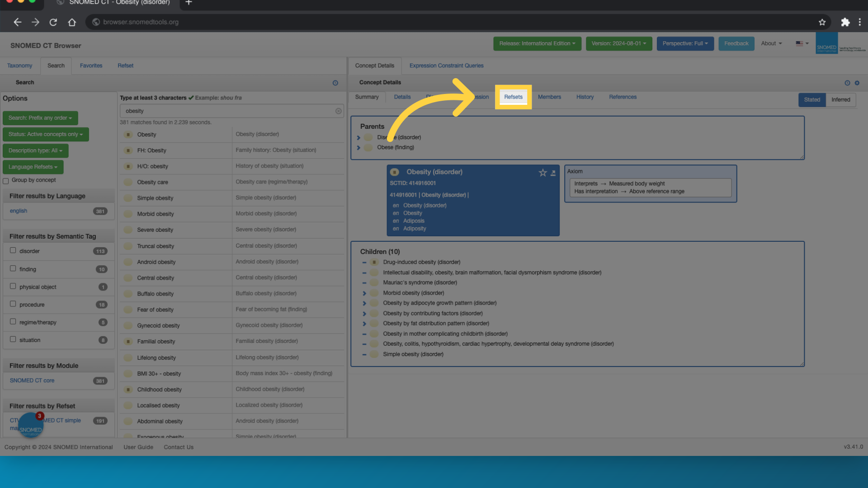Check the disorder semantic tag filter
868x488 pixels.
13,250
